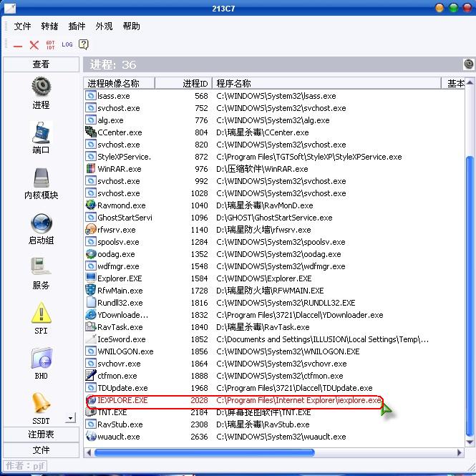The image size is (476, 476).
Task: Click the refresh icon beside process count
Action: click(x=469, y=64)
